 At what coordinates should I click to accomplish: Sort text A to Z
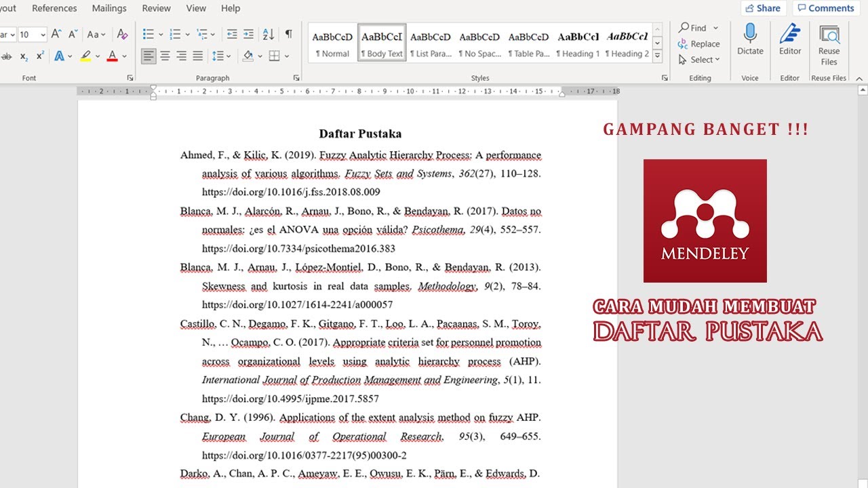point(269,34)
